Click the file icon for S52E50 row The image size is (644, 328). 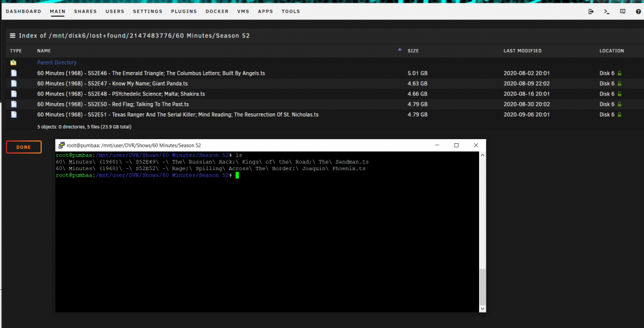14,104
